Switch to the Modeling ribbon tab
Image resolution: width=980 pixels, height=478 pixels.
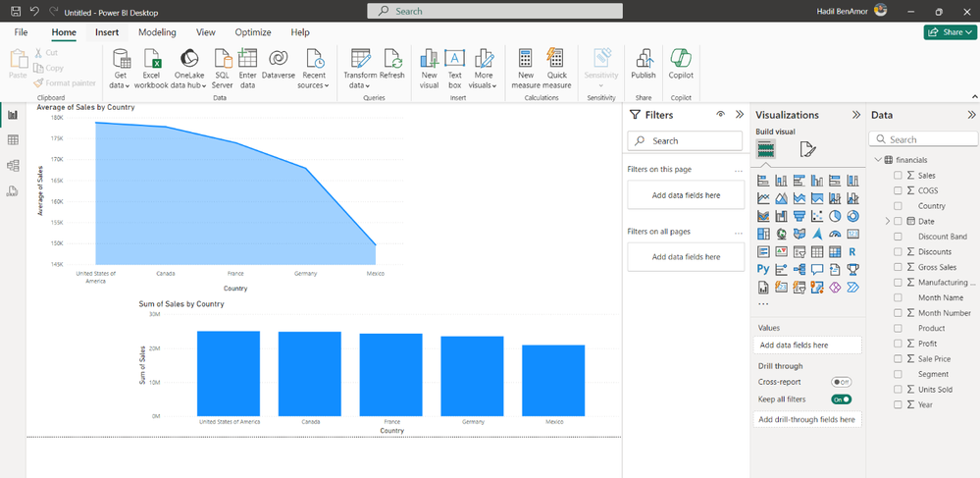(x=158, y=32)
